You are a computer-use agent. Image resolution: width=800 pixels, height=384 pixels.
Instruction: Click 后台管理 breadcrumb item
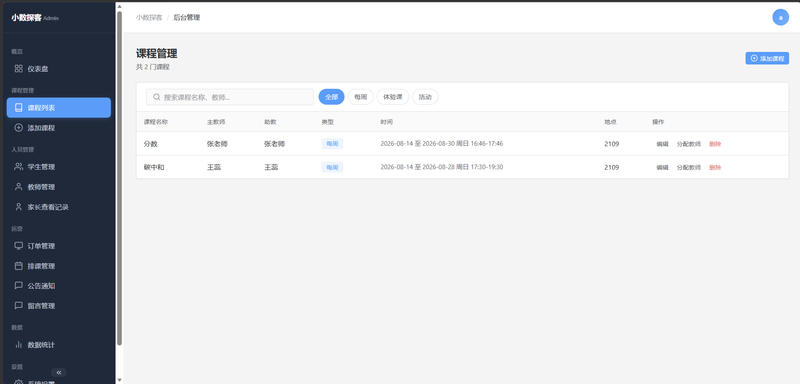coord(187,17)
